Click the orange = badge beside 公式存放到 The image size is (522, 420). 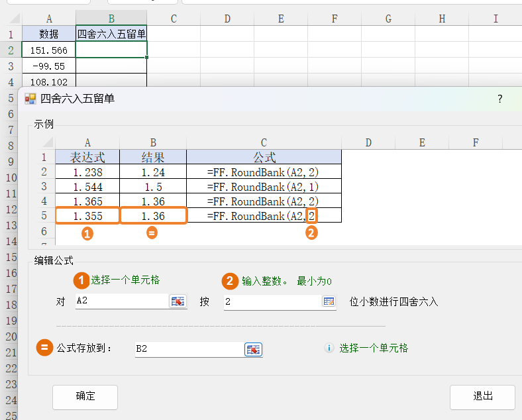(x=44, y=348)
